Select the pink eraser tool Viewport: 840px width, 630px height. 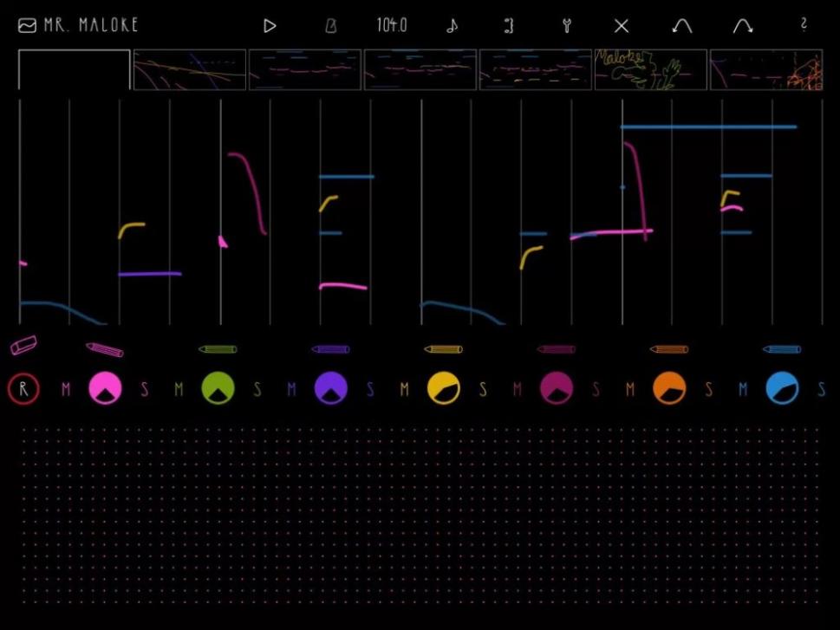coord(23,346)
